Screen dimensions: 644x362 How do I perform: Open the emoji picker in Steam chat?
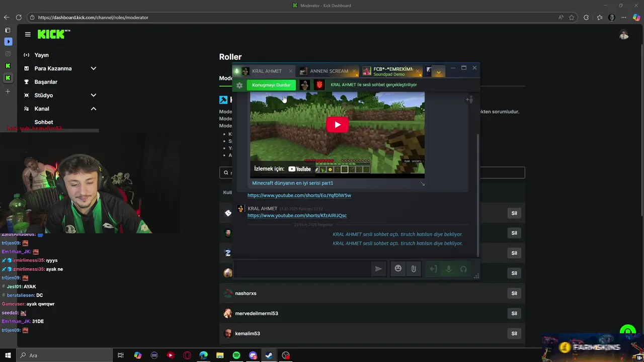click(x=398, y=269)
